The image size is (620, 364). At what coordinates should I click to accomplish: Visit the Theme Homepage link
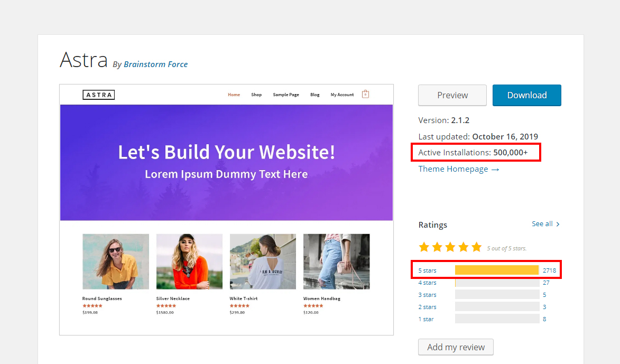click(459, 169)
